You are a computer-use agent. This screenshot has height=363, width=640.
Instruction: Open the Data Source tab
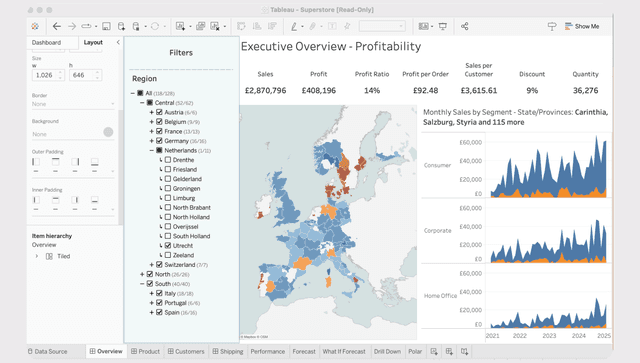[x=47, y=351]
